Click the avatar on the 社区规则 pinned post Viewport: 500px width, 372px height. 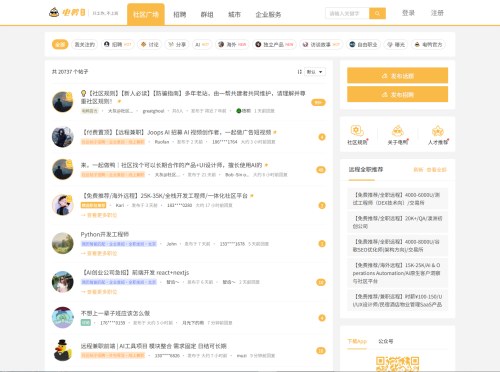tap(63, 102)
